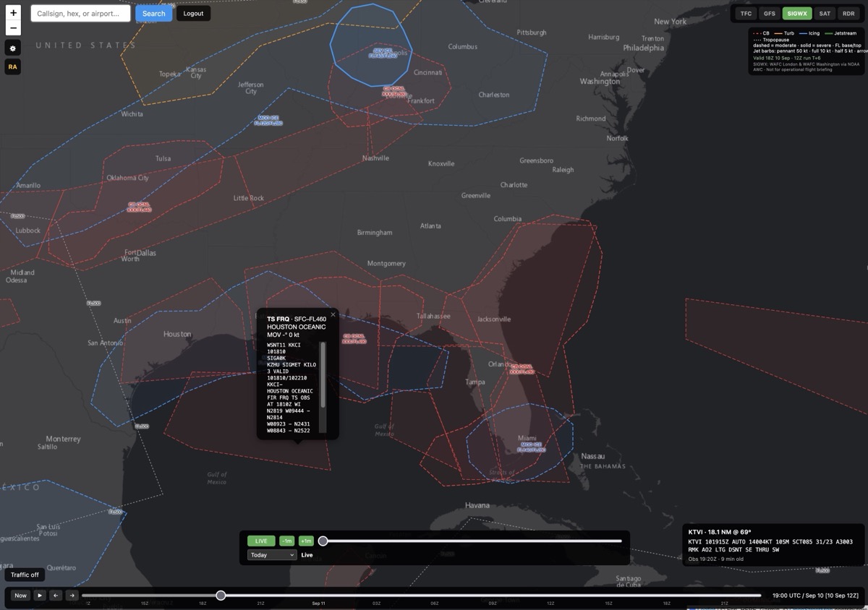Focus the callsign, hex, or airport search field
This screenshot has height=610, width=868.
[x=80, y=13]
